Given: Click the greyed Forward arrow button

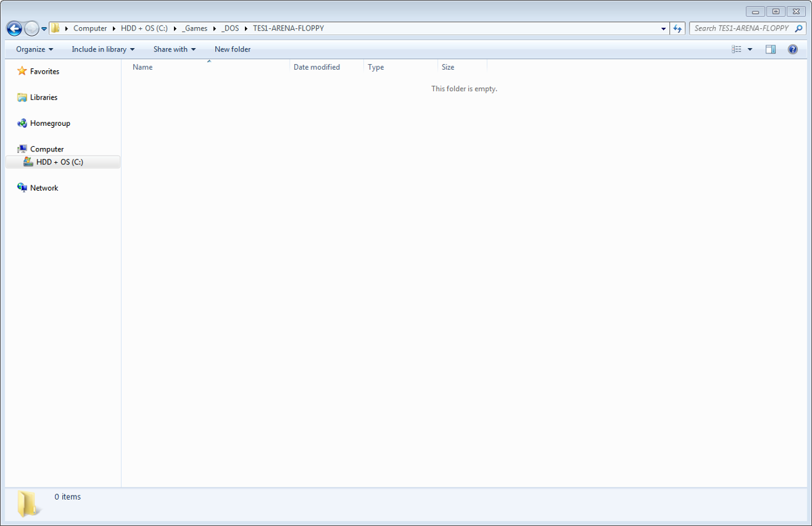Looking at the screenshot, I should 32,28.
